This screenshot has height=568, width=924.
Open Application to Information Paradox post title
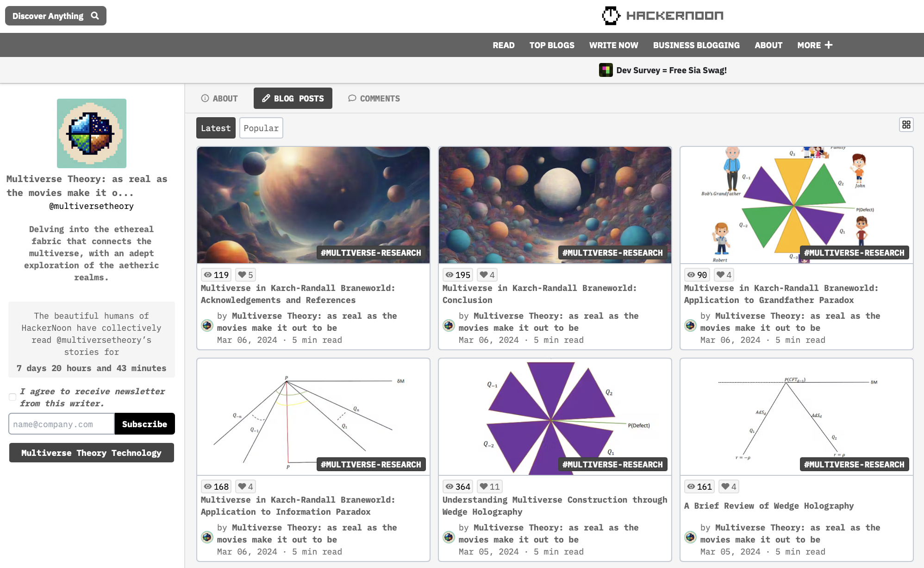[x=298, y=505]
